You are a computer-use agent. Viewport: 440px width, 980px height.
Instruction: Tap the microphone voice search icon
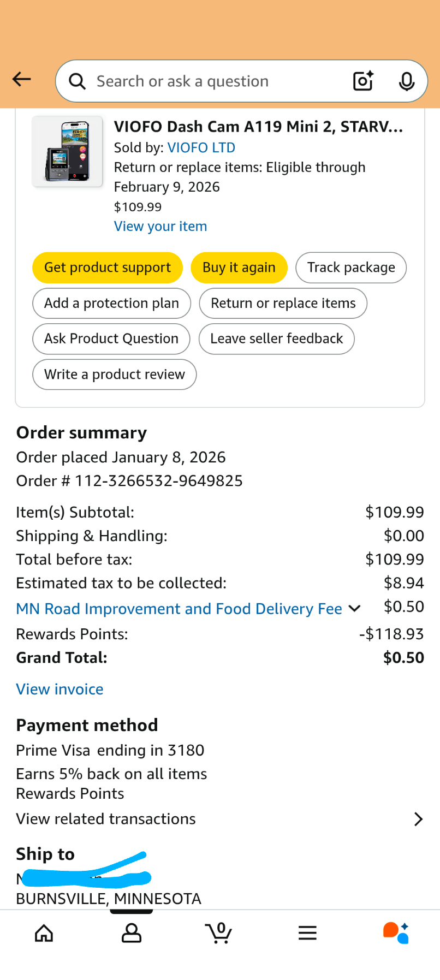point(406,81)
